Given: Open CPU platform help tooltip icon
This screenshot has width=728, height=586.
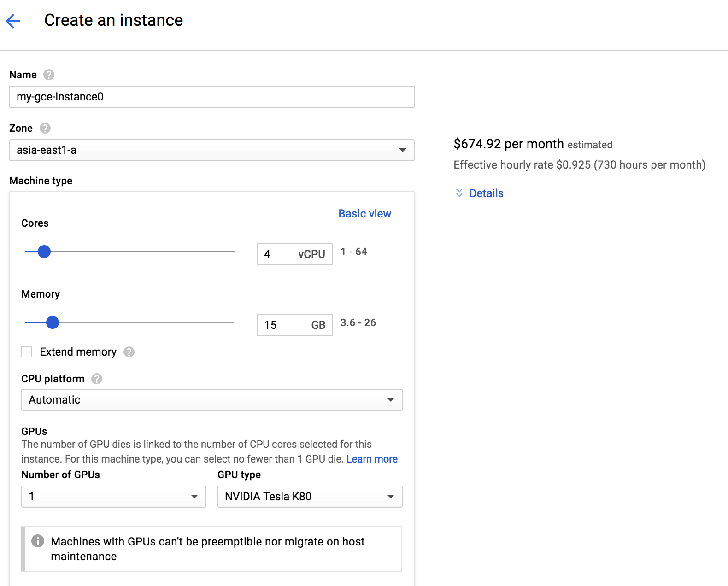Looking at the screenshot, I should (97, 379).
